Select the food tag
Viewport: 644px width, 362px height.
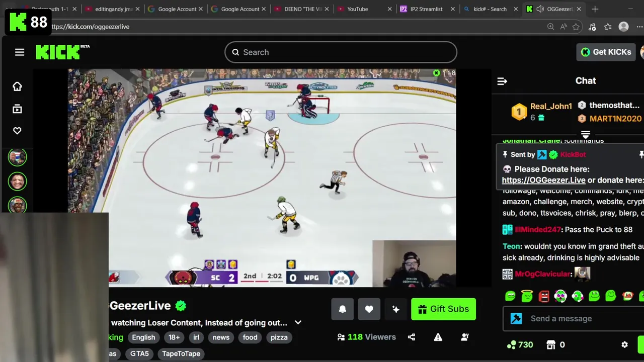pyautogui.click(x=250, y=337)
